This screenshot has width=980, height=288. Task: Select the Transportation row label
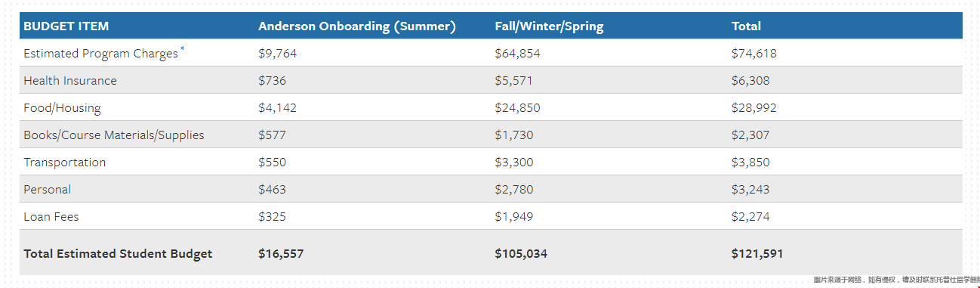[x=65, y=163]
